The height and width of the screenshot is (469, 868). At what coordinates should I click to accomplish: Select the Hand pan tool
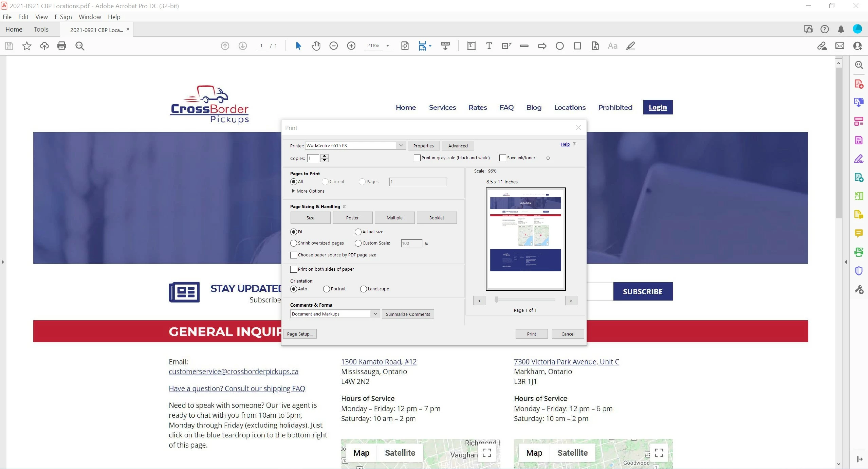(316, 46)
